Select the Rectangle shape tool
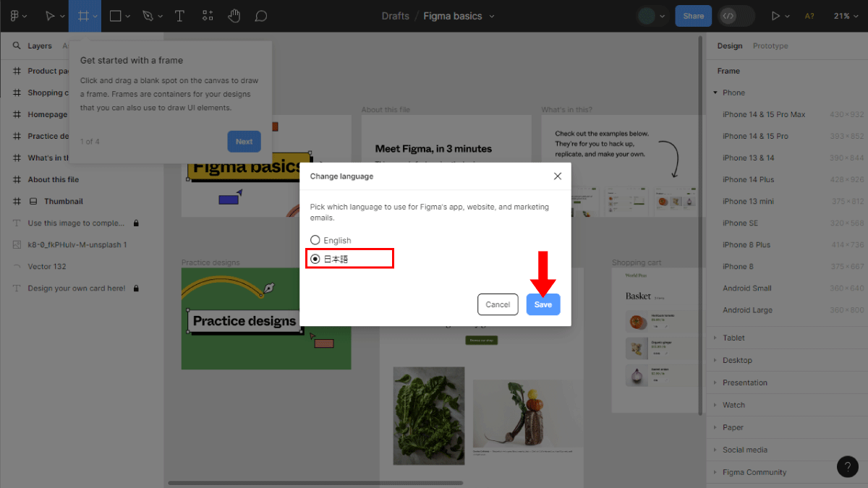Screen dimensions: 868x488 [115, 16]
